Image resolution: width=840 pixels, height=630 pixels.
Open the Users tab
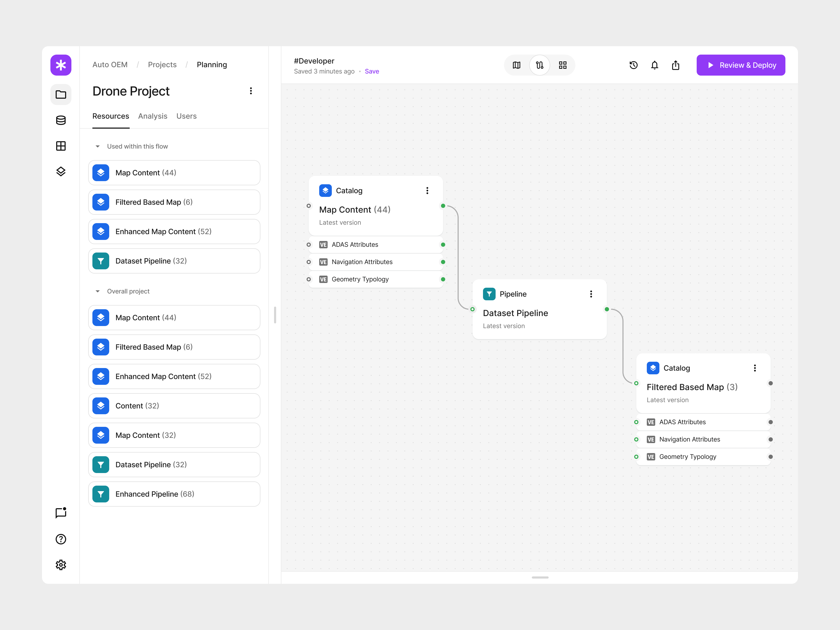[x=186, y=116]
